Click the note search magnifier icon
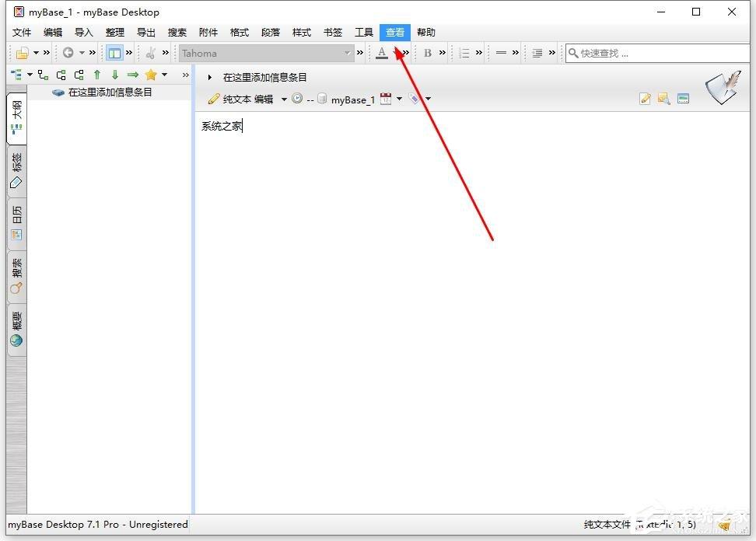Viewport: 756px width, 541px height. click(664, 99)
